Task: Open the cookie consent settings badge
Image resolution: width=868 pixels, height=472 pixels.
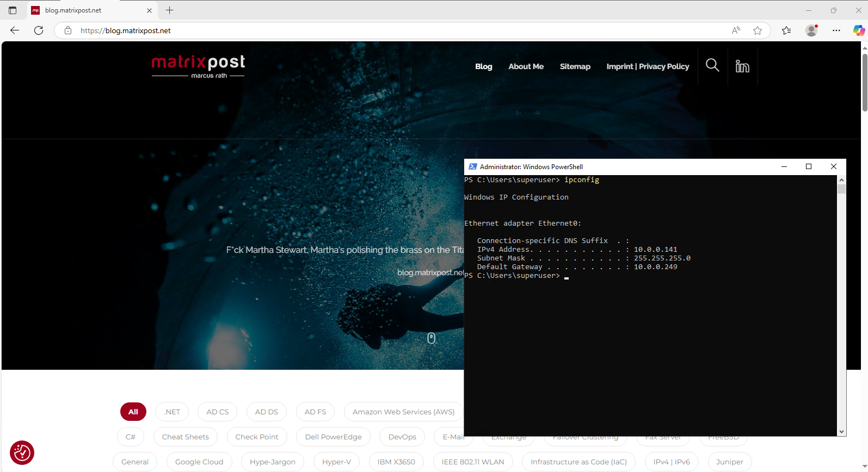Action: [x=22, y=452]
